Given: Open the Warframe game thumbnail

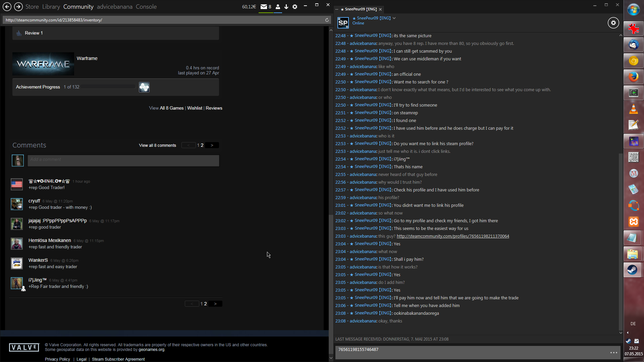Looking at the screenshot, I should tap(43, 64).
